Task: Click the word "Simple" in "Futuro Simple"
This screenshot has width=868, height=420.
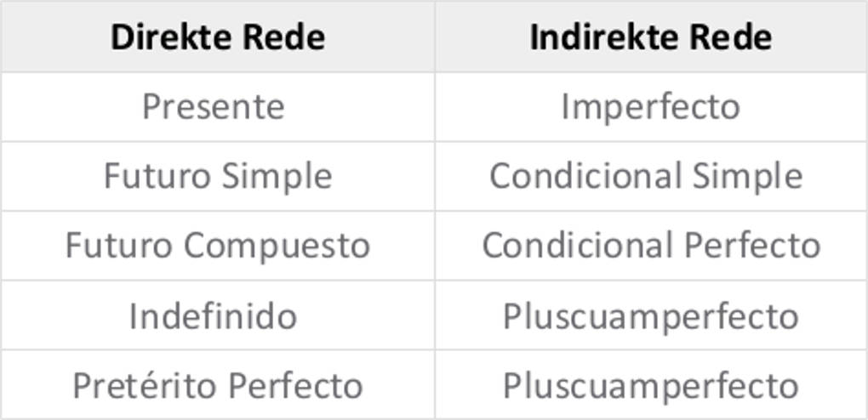Action: point(277,177)
